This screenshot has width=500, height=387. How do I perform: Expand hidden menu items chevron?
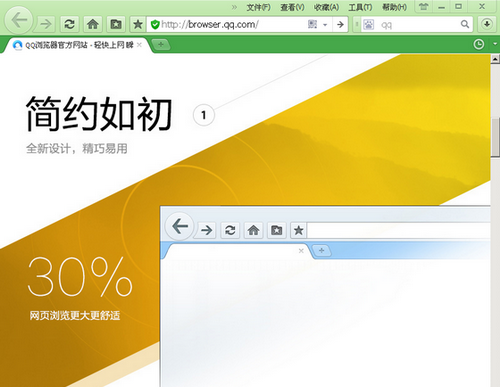pyautogui.click(x=234, y=7)
